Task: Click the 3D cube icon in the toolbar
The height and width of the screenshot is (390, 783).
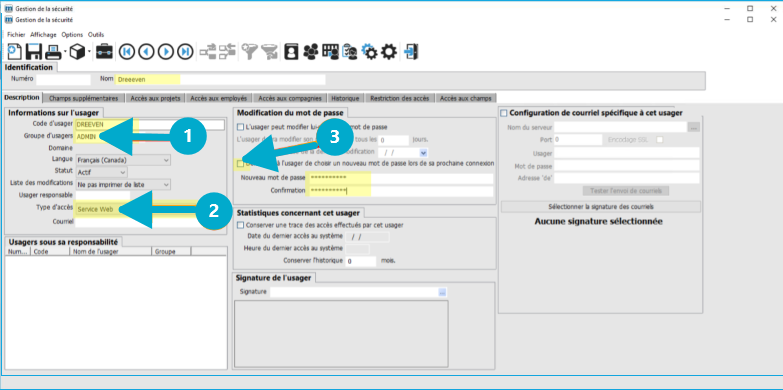Action: click(77, 51)
